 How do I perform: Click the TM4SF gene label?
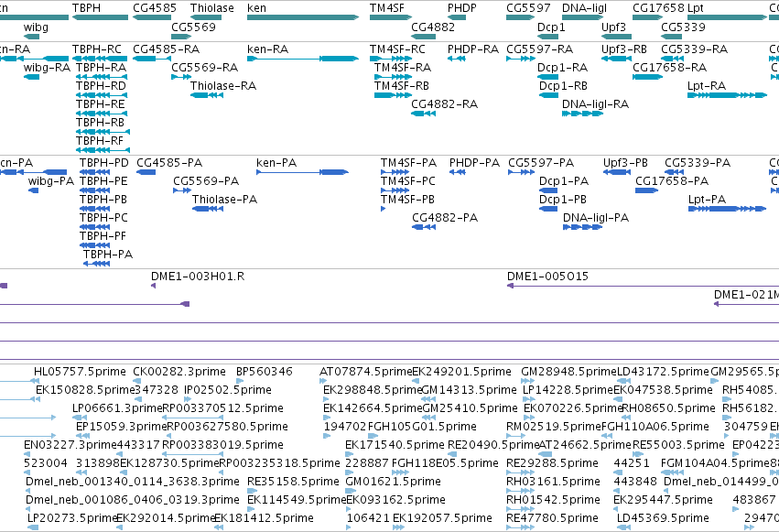[x=387, y=8]
